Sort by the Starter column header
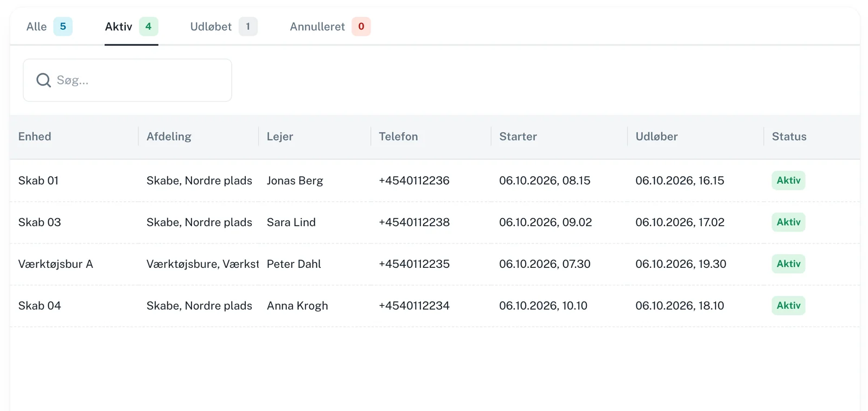Screen dimensions: 868x411 [x=518, y=137]
